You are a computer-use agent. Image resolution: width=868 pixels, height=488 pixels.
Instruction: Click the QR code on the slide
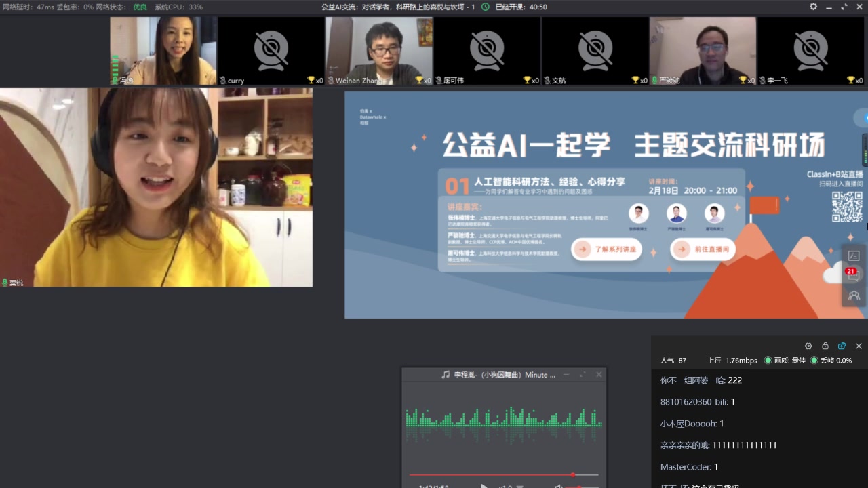847,207
